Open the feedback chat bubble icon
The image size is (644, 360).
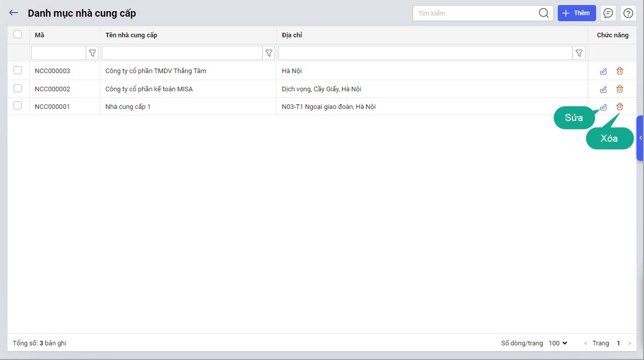pyautogui.click(x=608, y=13)
